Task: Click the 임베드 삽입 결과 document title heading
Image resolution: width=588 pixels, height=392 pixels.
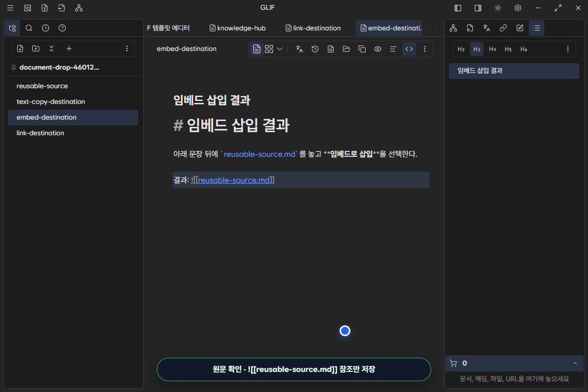Action: (212, 100)
